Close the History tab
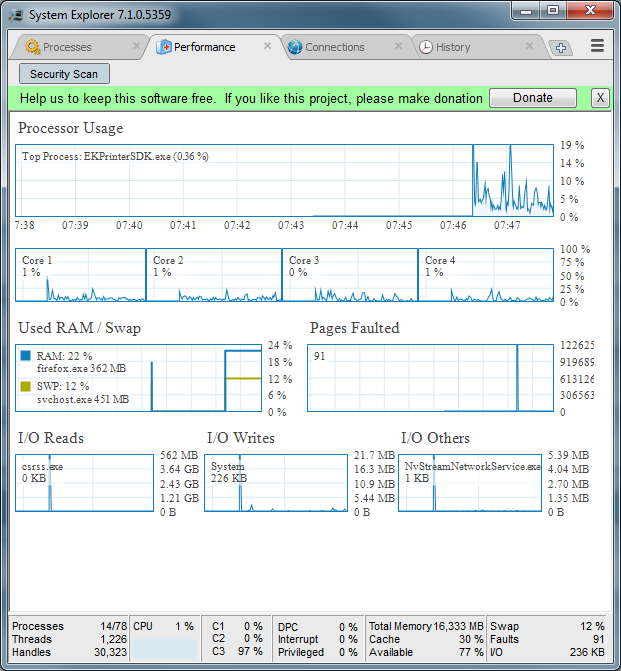621x671 pixels. click(x=529, y=46)
